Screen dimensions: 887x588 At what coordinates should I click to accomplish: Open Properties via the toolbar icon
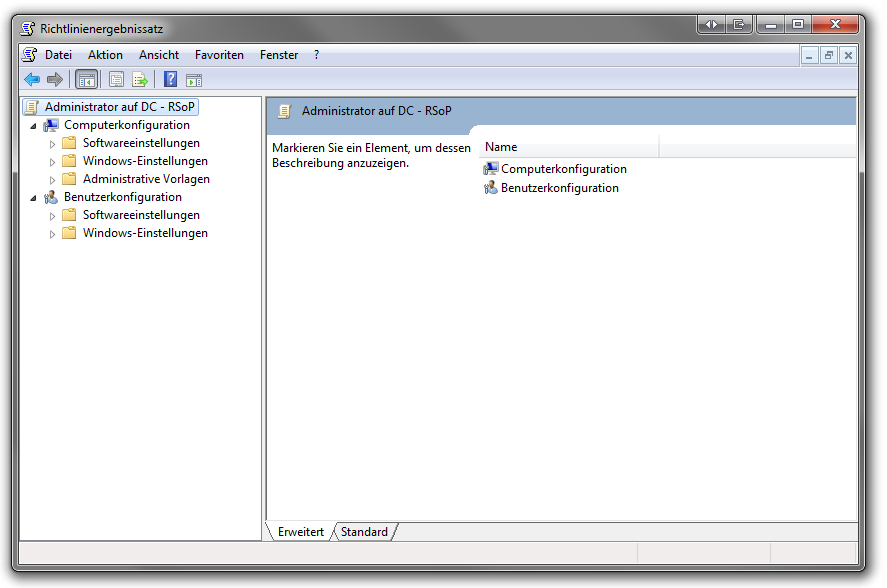click(x=117, y=80)
